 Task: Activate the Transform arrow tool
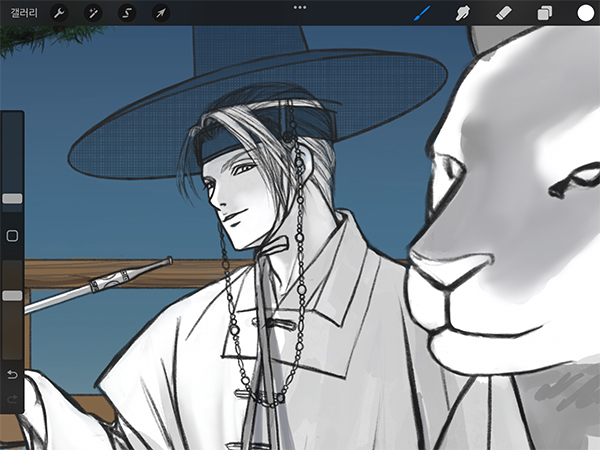161,13
